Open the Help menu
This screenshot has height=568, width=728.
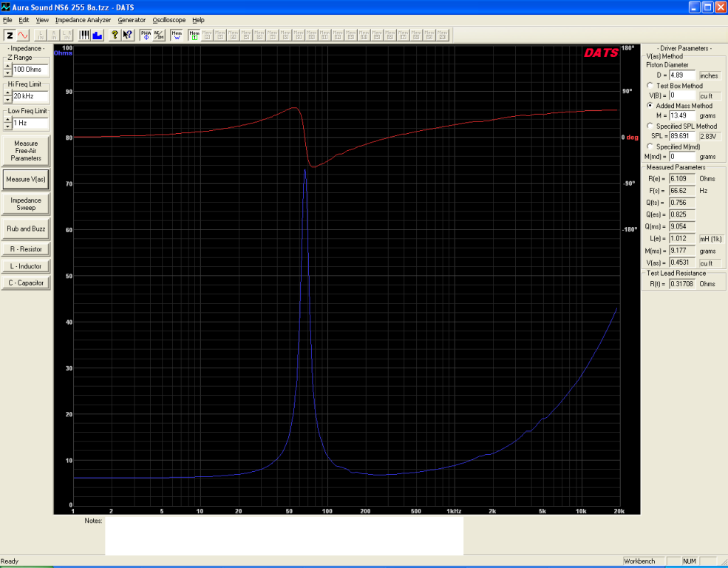pyautogui.click(x=198, y=20)
